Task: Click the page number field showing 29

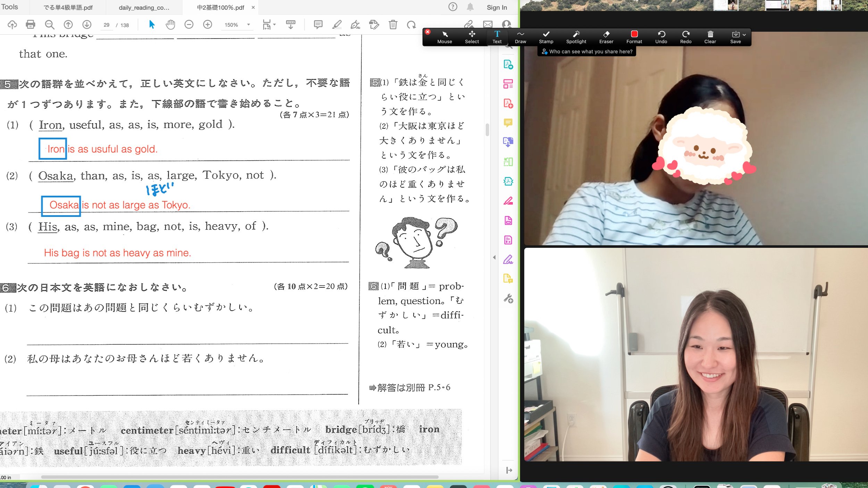Action: click(x=107, y=25)
